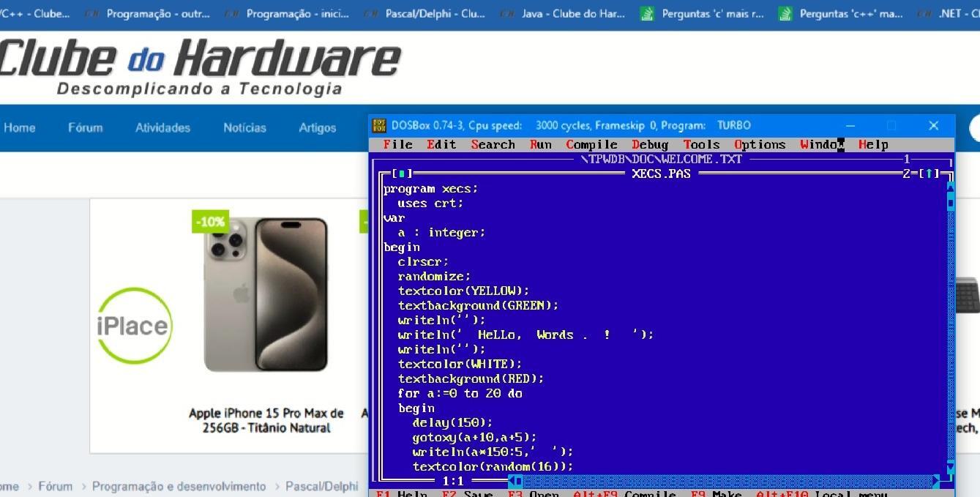Open Pascal/Delphi breadcrumb link
Screen dimensions: 980x497
pyautogui.click(x=322, y=486)
